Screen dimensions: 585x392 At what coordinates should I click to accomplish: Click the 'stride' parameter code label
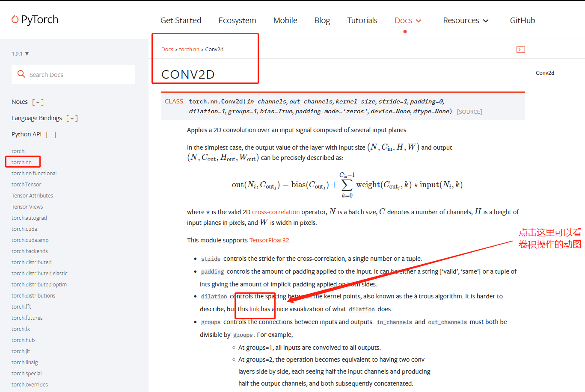coord(211,259)
